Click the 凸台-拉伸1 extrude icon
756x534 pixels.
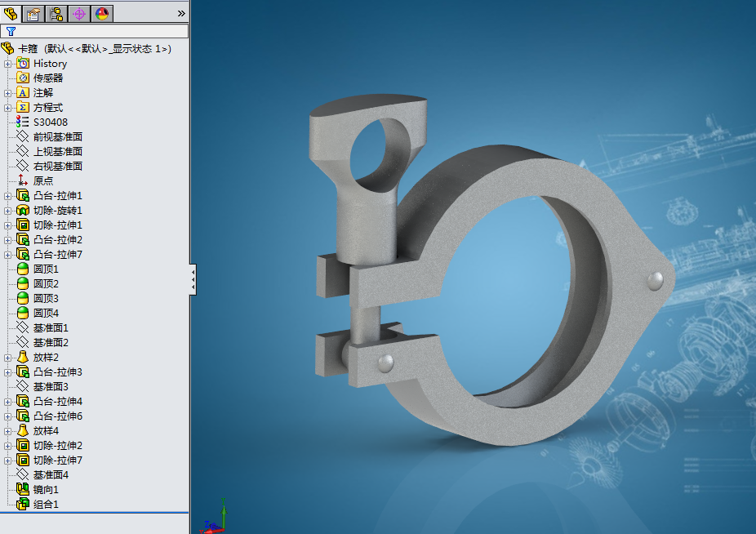pos(23,195)
